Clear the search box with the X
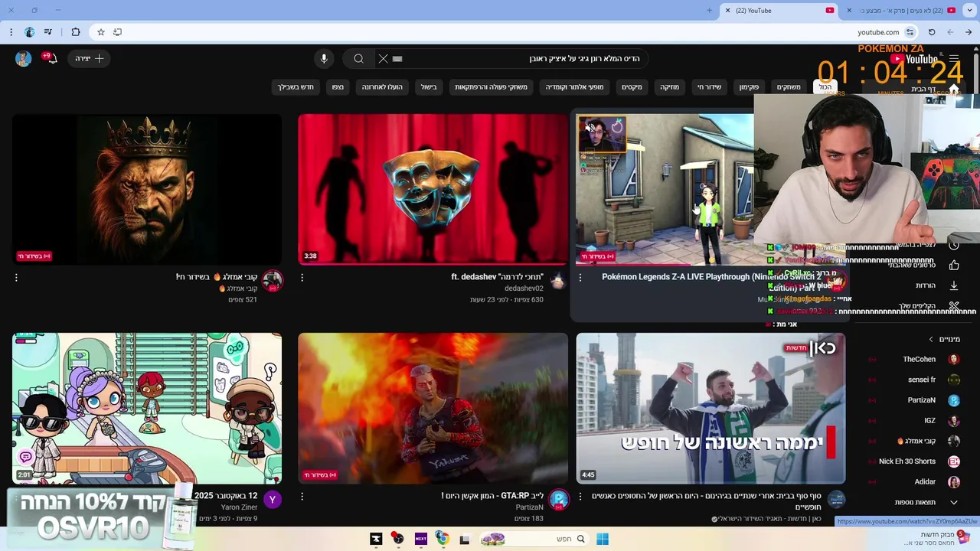This screenshot has height=551, width=980. (x=383, y=59)
